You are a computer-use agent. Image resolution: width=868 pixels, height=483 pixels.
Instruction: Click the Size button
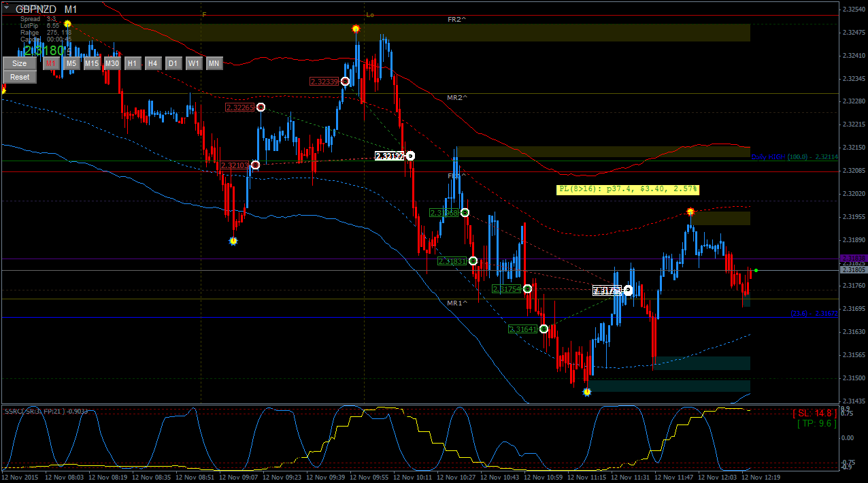click(x=20, y=63)
